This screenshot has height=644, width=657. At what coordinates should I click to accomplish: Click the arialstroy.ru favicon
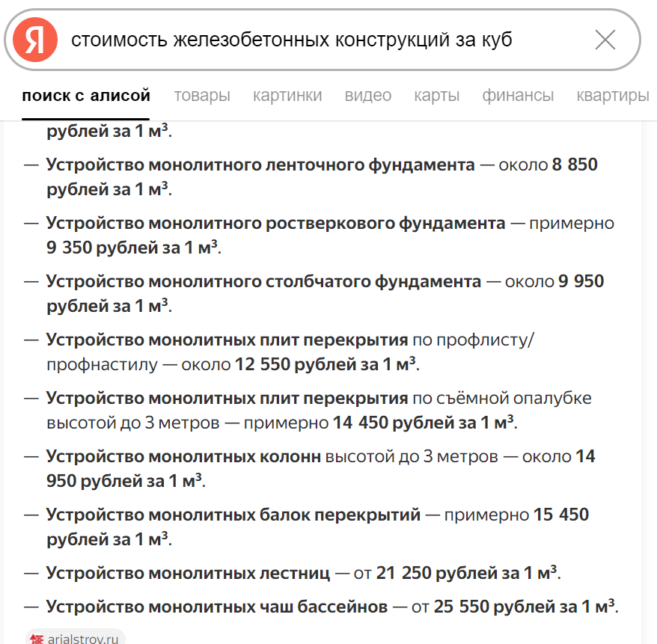point(37,639)
